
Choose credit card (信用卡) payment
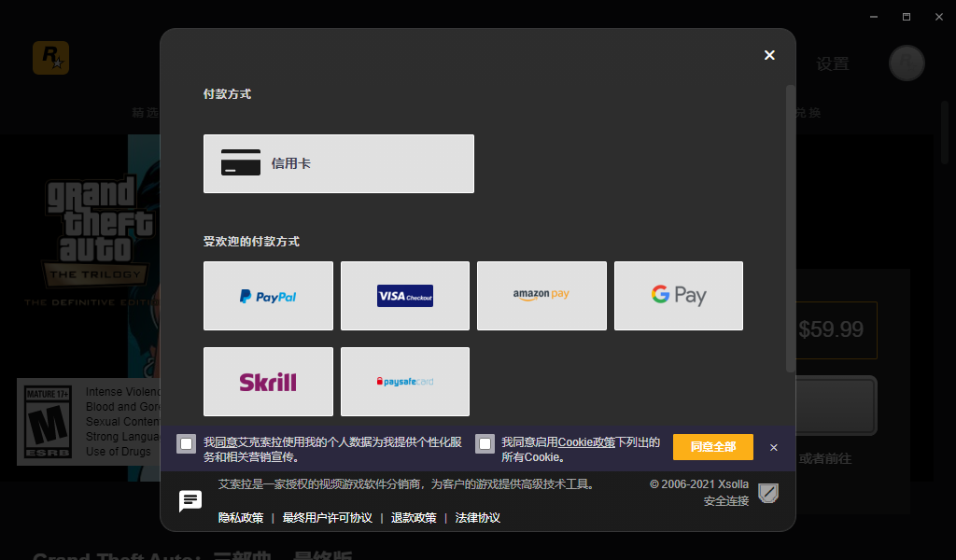pyautogui.click(x=338, y=164)
